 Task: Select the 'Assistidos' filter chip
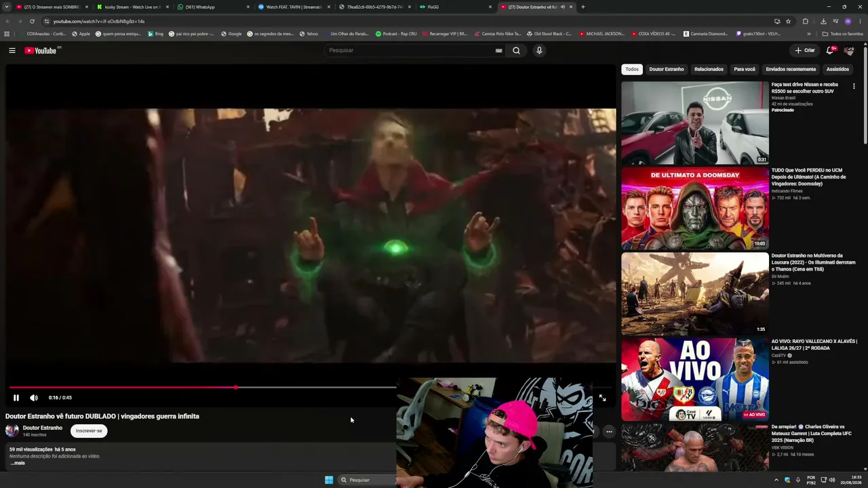837,69
